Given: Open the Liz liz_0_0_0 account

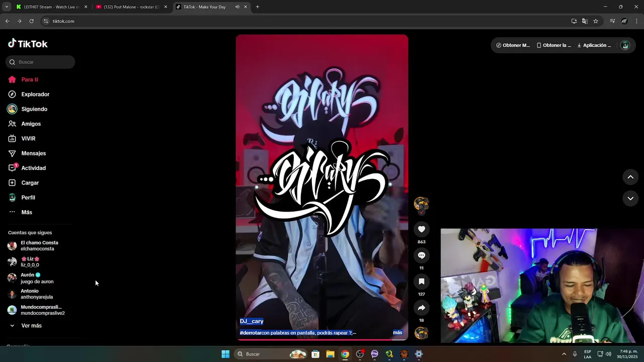Looking at the screenshot, I should click(30, 262).
